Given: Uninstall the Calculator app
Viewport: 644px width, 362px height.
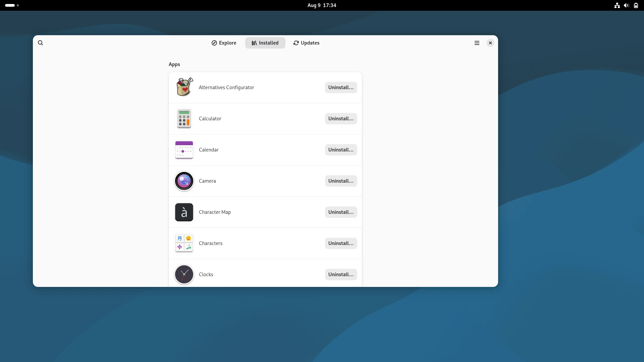Looking at the screenshot, I should point(341,118).
